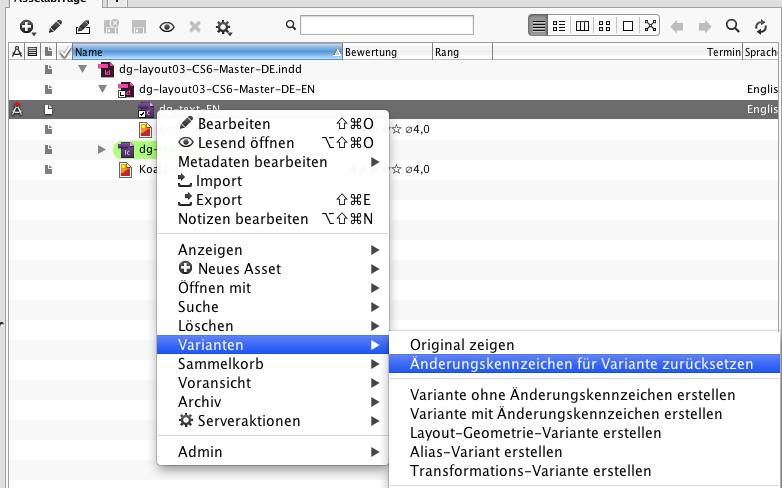Toggle the detailed list view mode

click(x=560, y=26)
